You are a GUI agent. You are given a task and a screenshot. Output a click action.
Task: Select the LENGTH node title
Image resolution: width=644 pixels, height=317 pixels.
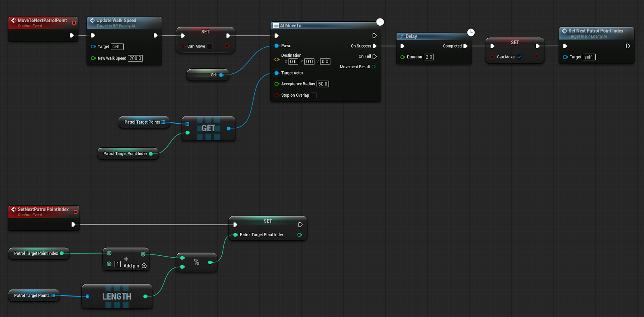pyautogui.click(x=117, y=296)
